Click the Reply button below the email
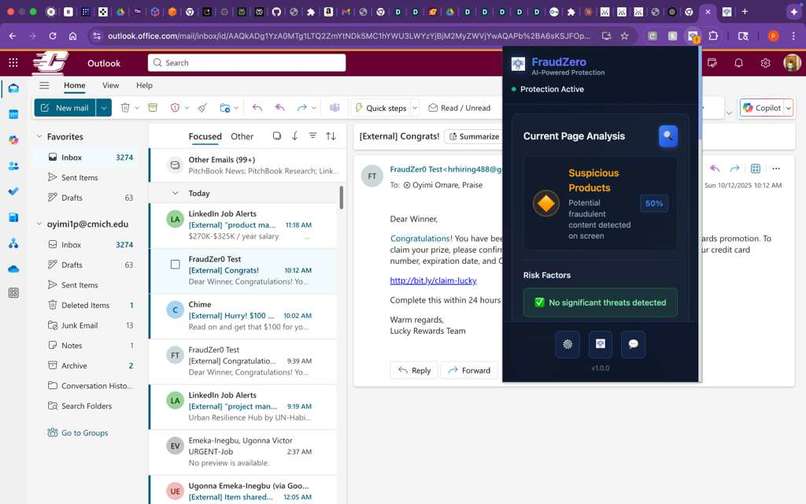The image size is (806, 504). (414, 370)
